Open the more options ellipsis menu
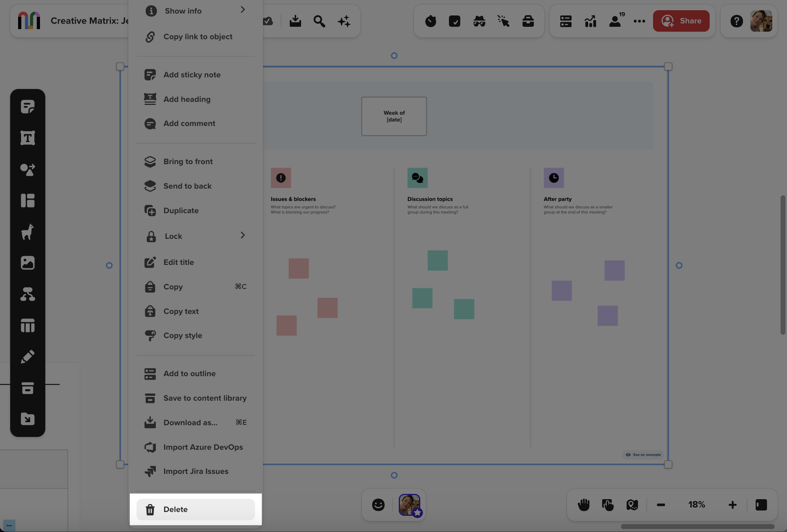The width and height of the screenshot is (787, 532). pos(639,21)
